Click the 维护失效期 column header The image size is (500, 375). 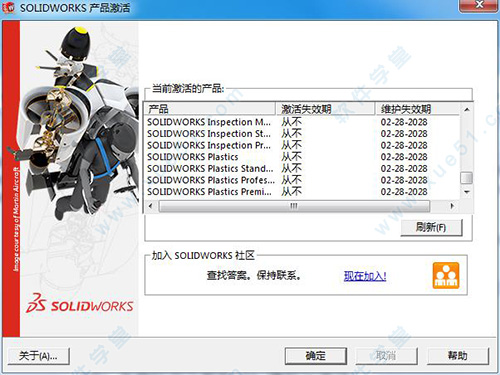point(418,109)
